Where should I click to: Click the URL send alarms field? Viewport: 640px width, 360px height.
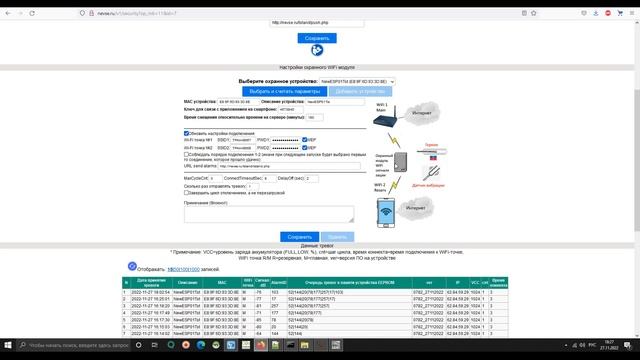point(289,166)
